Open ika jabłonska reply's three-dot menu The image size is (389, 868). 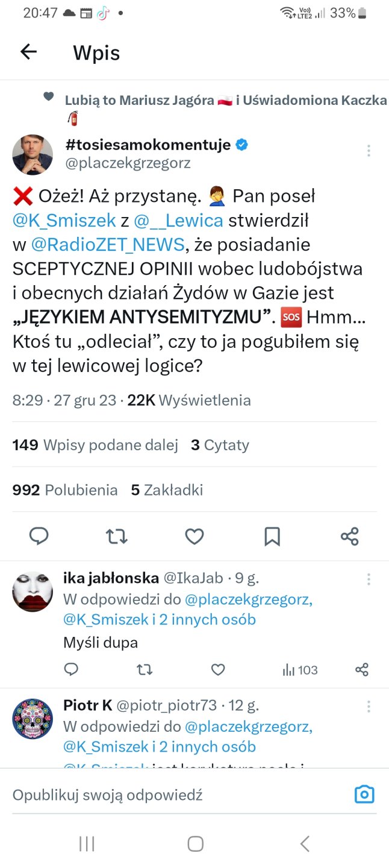pos(369,579)
